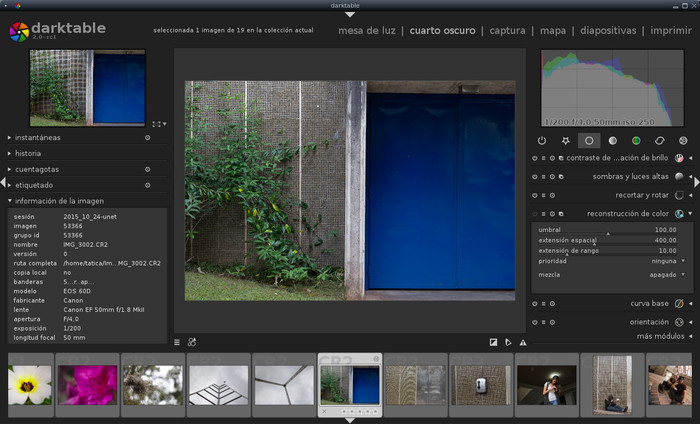
Task: Open the imprimir view
Action: [x=670, y=30]
